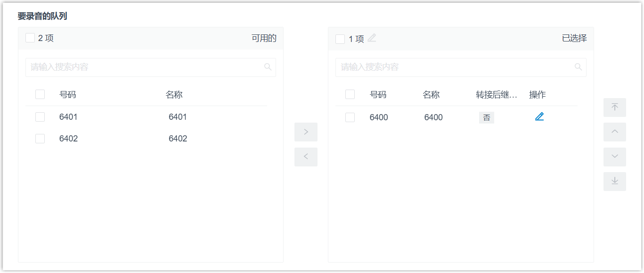This screenshot has width=644, height=273.
Task: Click the search icon in the available list
Action: coord(268,67)
